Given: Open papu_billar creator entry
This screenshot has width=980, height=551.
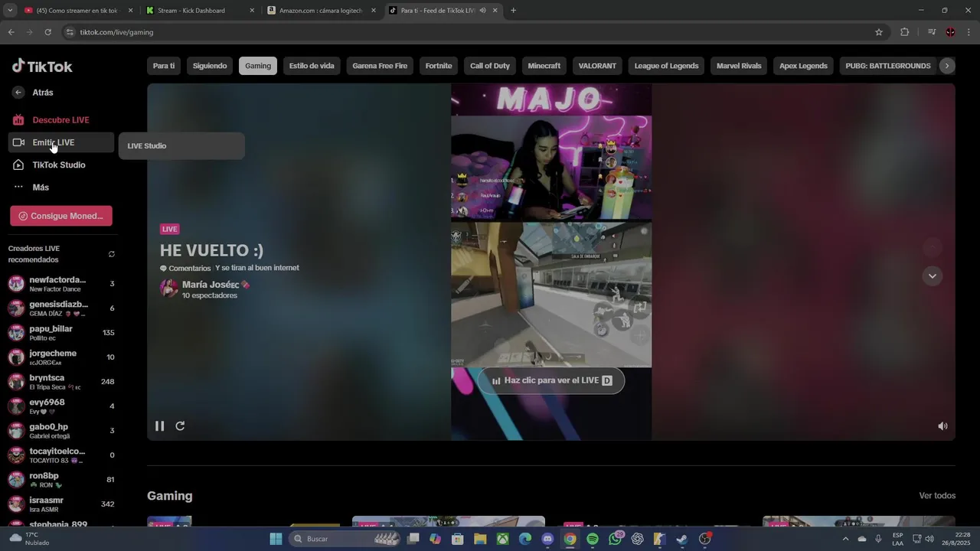Looking at the screenshot, I should [x=61, y=333].
